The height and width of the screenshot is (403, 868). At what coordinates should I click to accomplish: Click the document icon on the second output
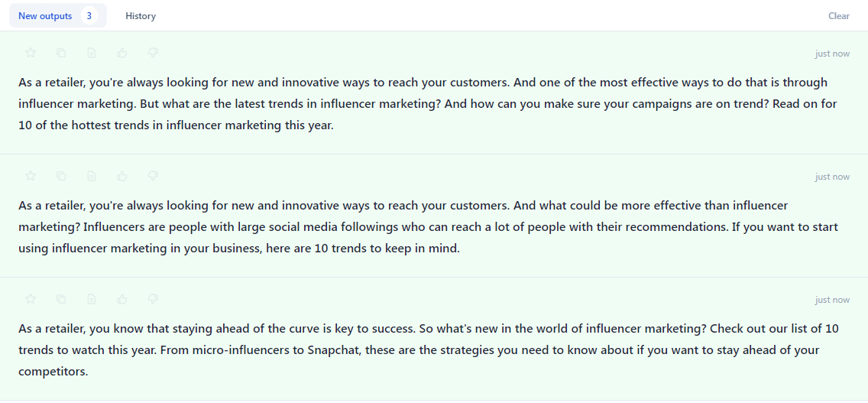point(92,176)
